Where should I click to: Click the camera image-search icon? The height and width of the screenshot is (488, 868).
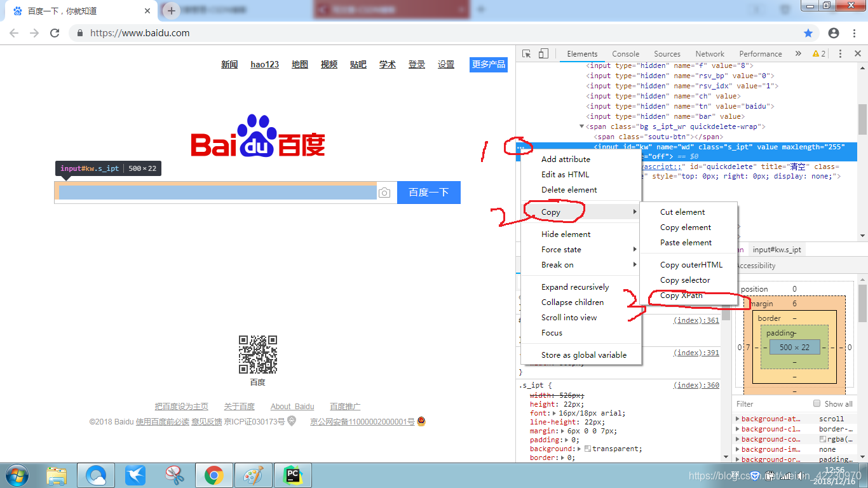coord(384,193)
